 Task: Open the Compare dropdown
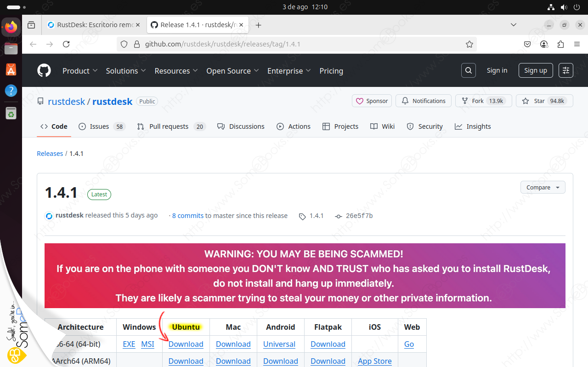click(x=543, y=187)
